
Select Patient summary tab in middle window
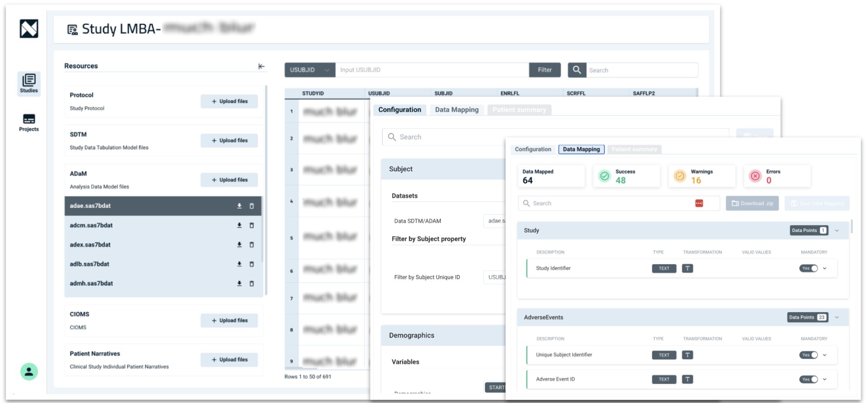(x=519, y=110)
